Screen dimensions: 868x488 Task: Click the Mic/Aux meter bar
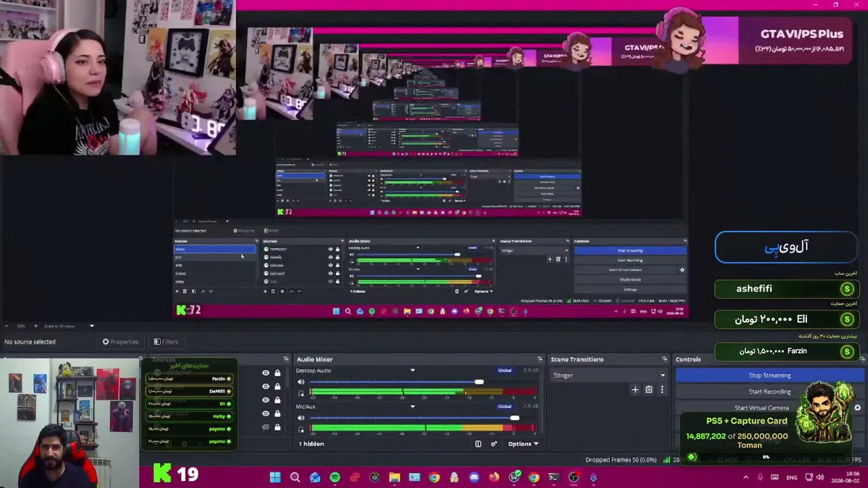[x=422, y=428]
